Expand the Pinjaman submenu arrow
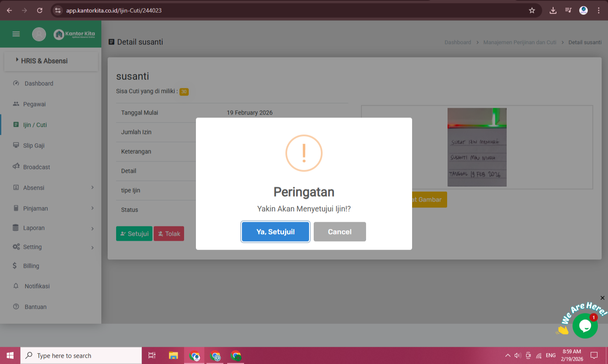The image size is (608, 364). click(92, 208)
